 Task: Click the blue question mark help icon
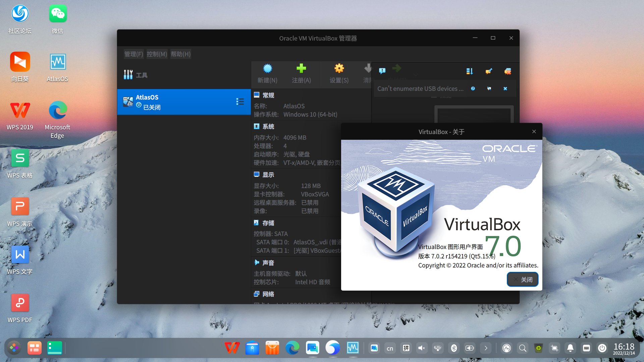(x=473, y=88)
